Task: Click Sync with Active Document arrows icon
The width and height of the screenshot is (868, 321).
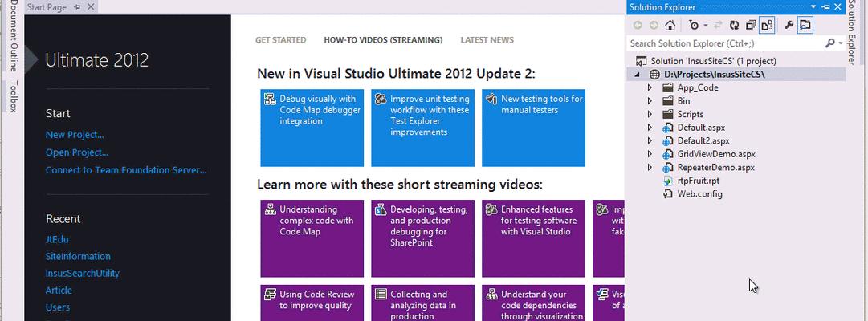Action: (x=718, y=25)
